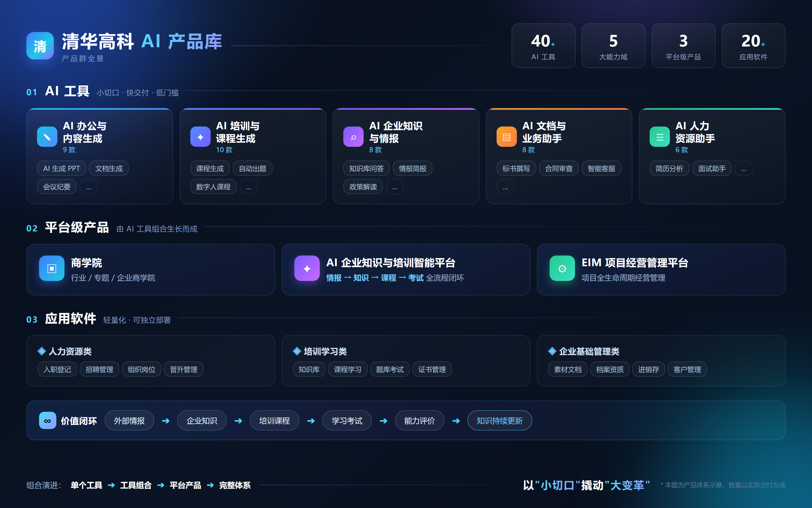
Task: Click the 02 平台级产品 section heading
Action: [x=67, y=228]
